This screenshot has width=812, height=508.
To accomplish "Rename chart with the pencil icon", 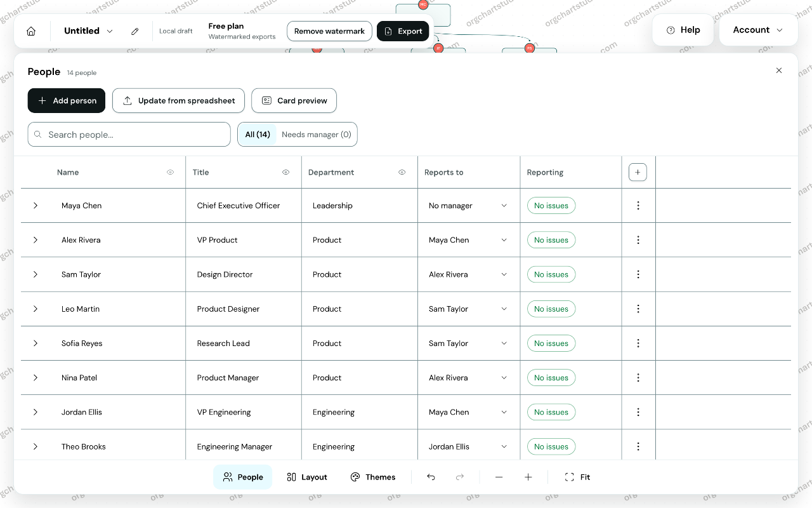I will (x=134, y=31).
